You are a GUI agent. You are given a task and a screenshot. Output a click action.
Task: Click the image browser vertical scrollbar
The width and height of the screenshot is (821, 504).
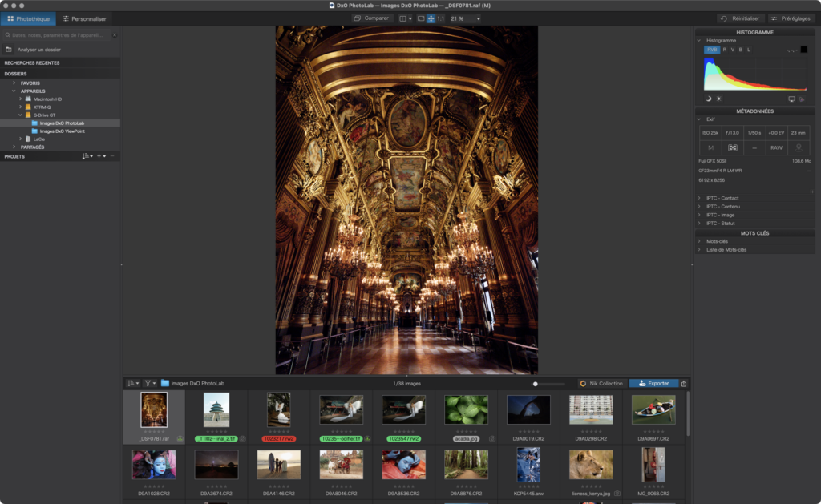click(687, 414)
